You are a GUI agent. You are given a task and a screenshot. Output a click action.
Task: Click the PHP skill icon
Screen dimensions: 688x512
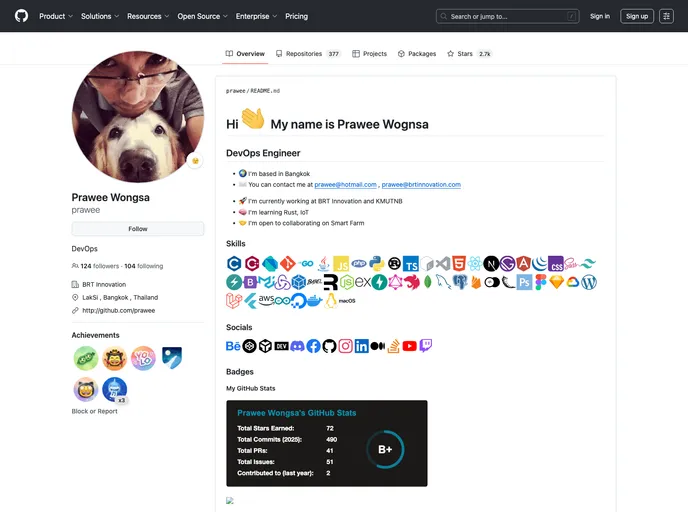[358, 263]
